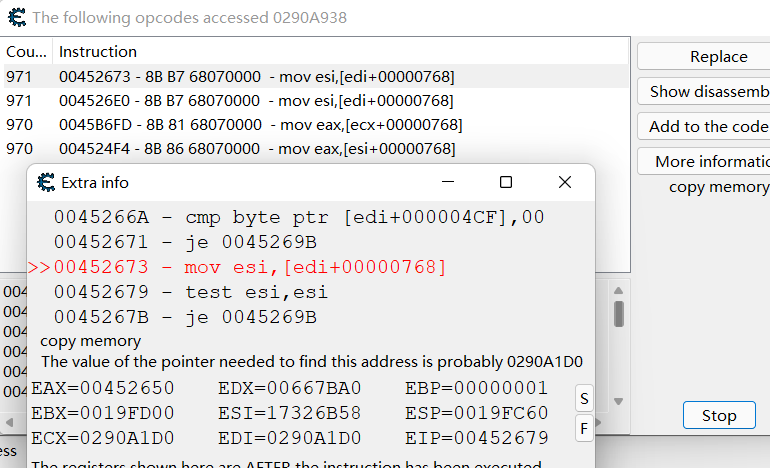Close the Extra info window

[x=565, y=182]
